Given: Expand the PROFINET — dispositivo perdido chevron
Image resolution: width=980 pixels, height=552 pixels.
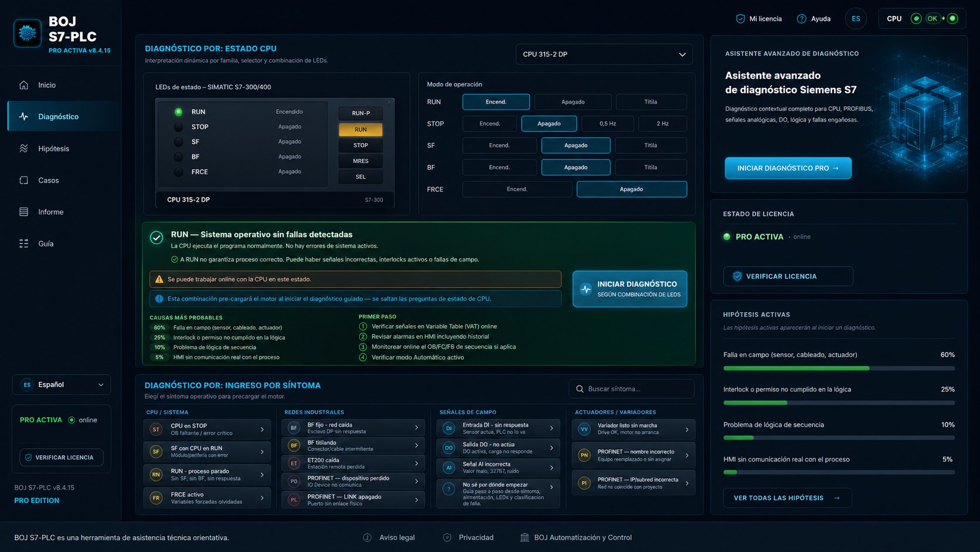Looking at the screenshot, I should [416, 482].
